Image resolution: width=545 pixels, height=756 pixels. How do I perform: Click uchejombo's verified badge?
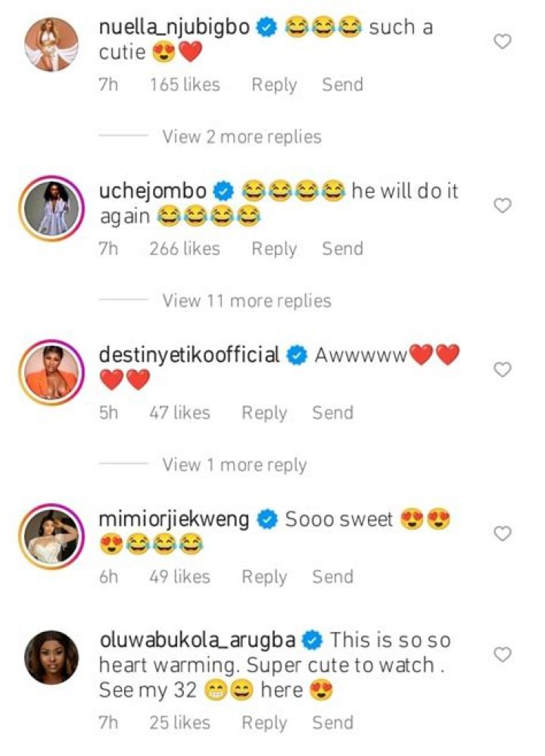[221, 191]
